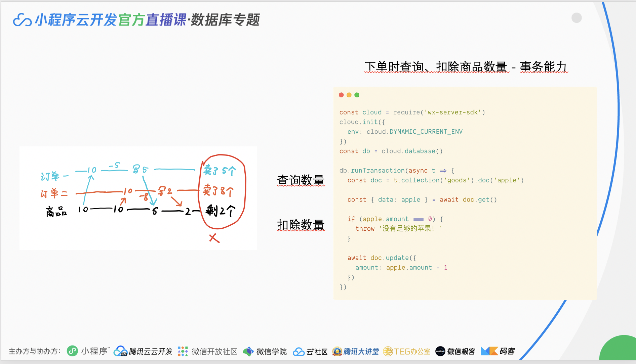Screen dimensions: 636x364
Task: Click the red dot in the code window
Action: tap(341, 95)
